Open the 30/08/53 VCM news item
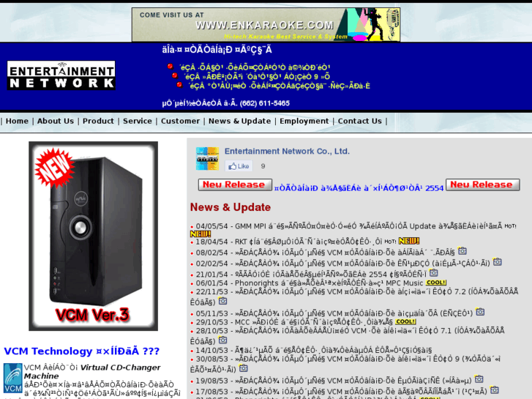Image resolution: width=532 pixels, height=399 pixels. 345,364
